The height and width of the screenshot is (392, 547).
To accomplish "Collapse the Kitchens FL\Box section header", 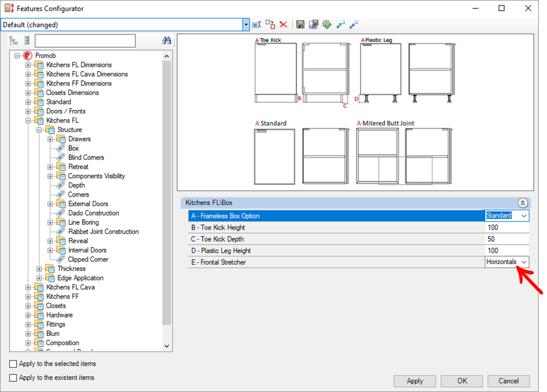I will tap(522, 203).
